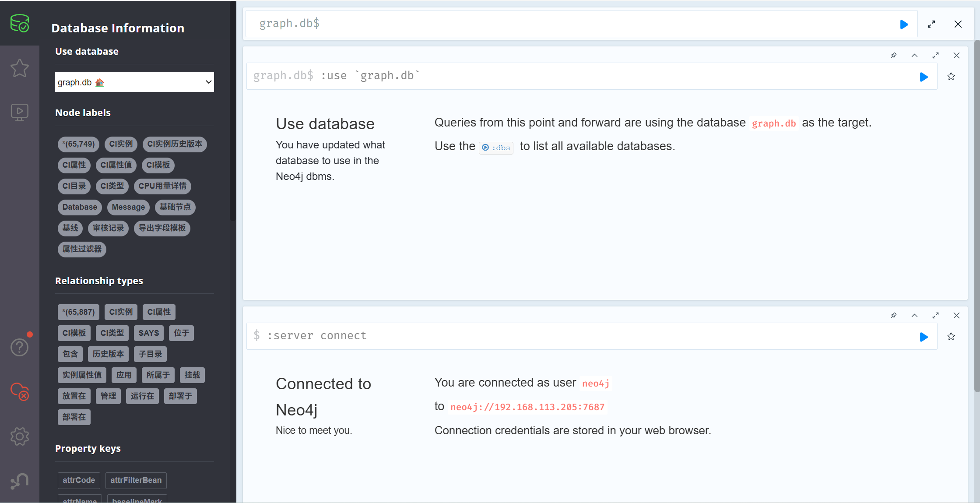Clear the main editor with X

point(958,24)
